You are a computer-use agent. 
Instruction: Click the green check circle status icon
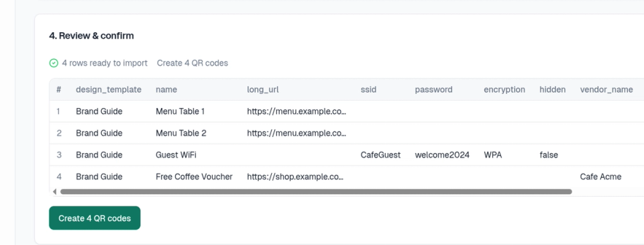coord(54,63)
